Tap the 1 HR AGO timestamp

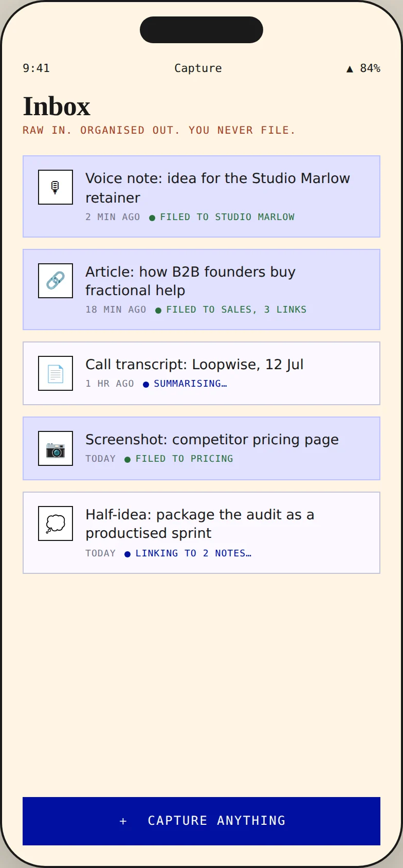[x=109, y=384]
